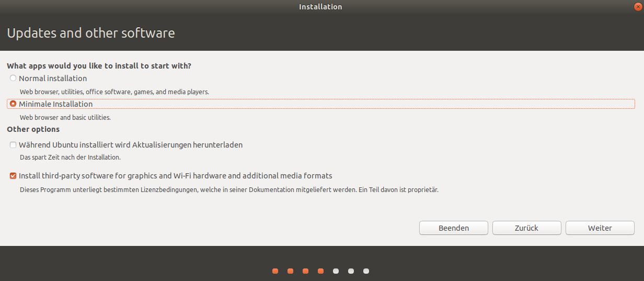Click the 'Installation' window title text

320,7
